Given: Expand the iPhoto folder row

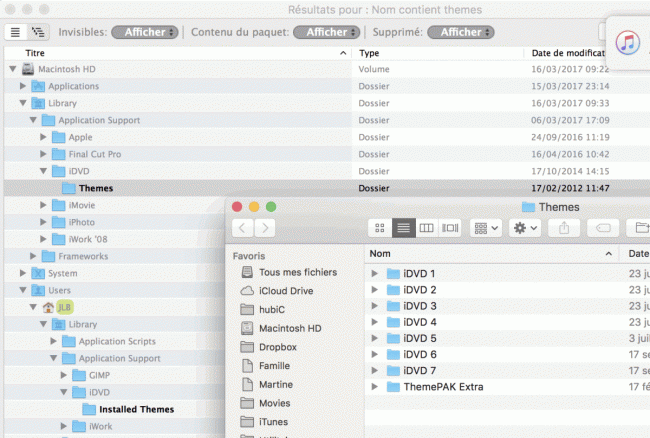Looking at the screenshot, I should tap(44, 222).
